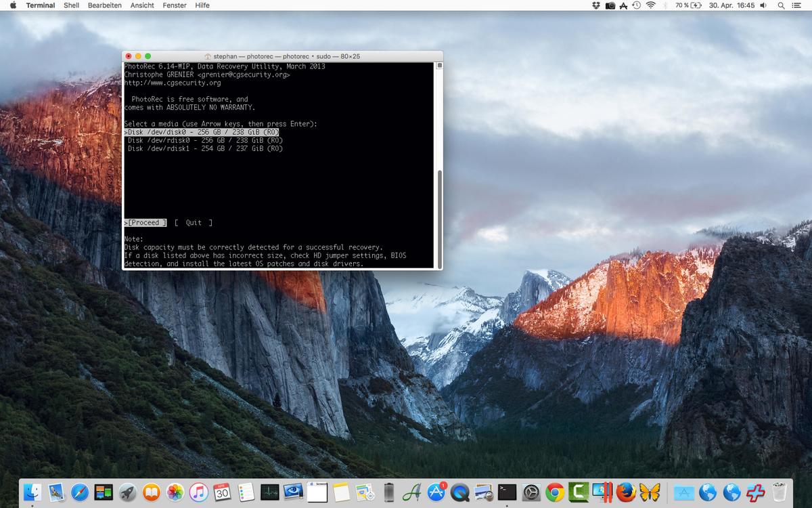
Task: Open the butterfly app in Dock
Action: pyautogui.click(x=650, y=492)
